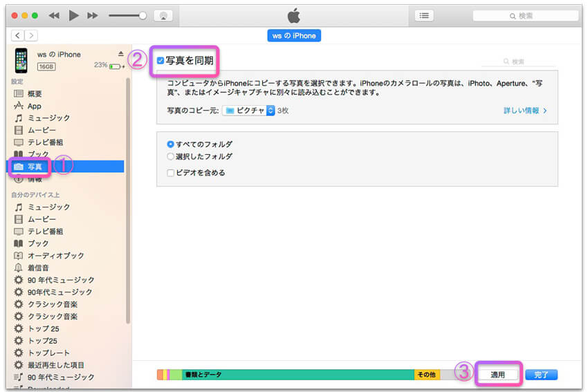Screen dimensions: 588x392
Task: Click the 16GB capacity label
Action: tap(46, 66)
